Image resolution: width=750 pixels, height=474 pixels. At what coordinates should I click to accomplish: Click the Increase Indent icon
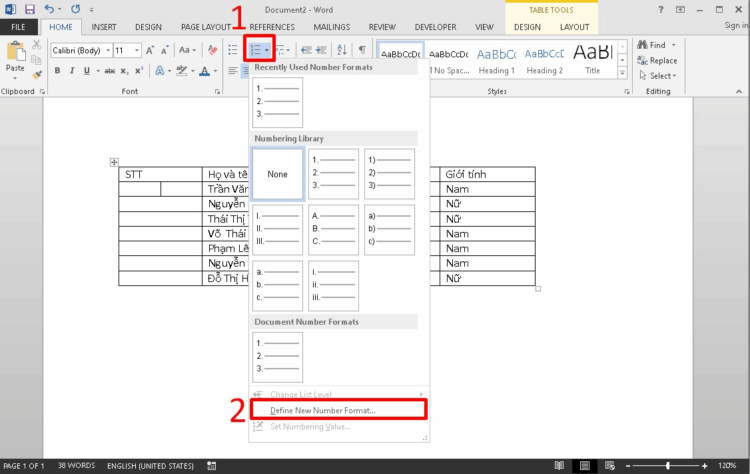click(322, 50)
